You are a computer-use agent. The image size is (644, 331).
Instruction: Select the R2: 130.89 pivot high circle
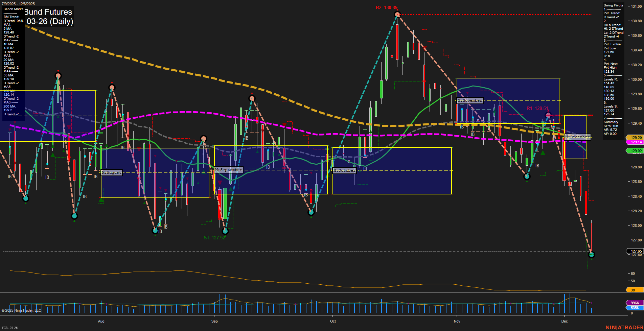pyautogui.click(x=397, y=15)
